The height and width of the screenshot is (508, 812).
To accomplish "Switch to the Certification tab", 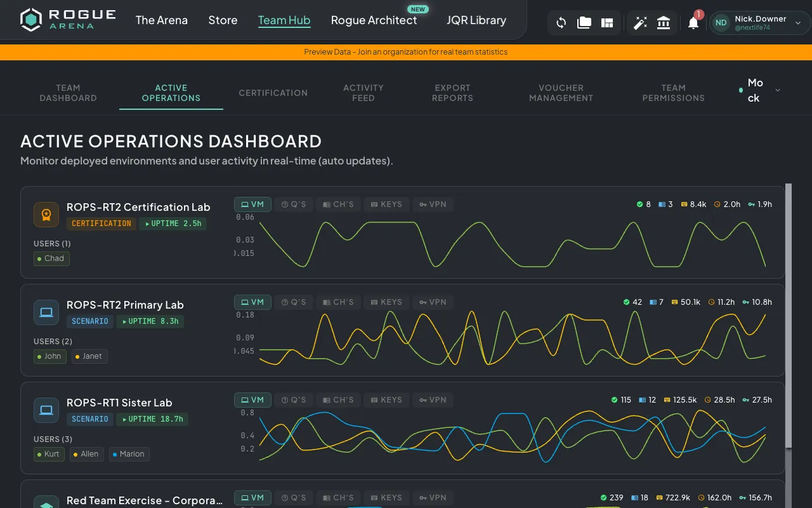I will [x=273, y=93].
